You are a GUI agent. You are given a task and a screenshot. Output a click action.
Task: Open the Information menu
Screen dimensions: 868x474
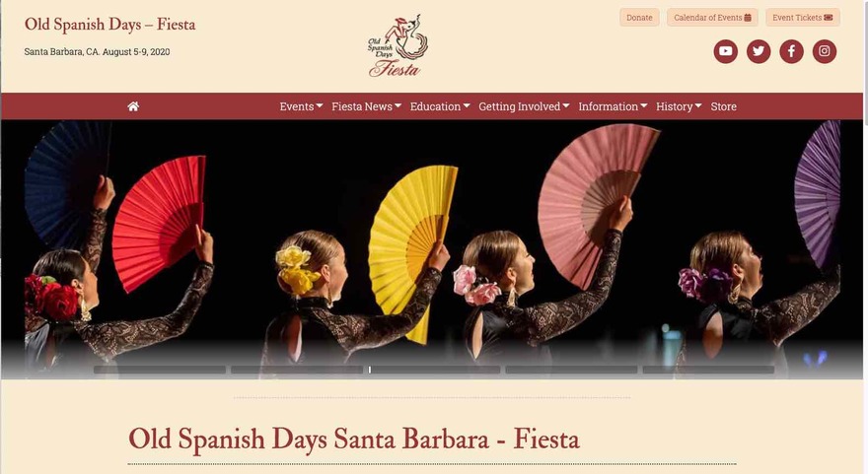613,106
